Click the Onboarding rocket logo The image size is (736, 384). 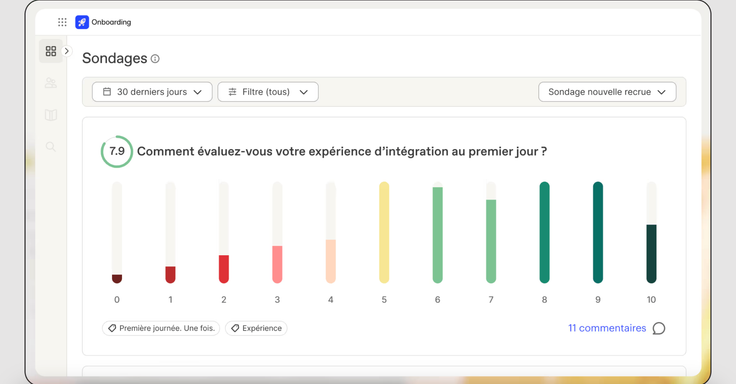[x=82, y=22]
